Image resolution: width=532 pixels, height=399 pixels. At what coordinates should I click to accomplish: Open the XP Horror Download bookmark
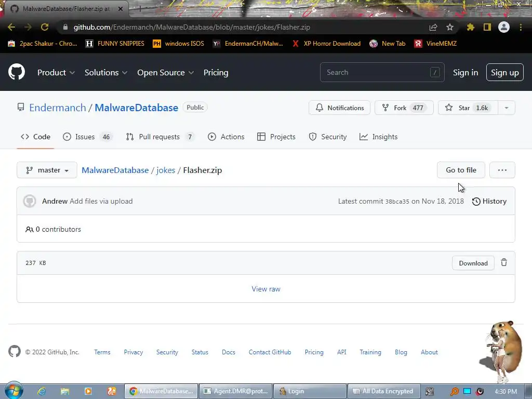pyautogui.click(x=326, y=44)
